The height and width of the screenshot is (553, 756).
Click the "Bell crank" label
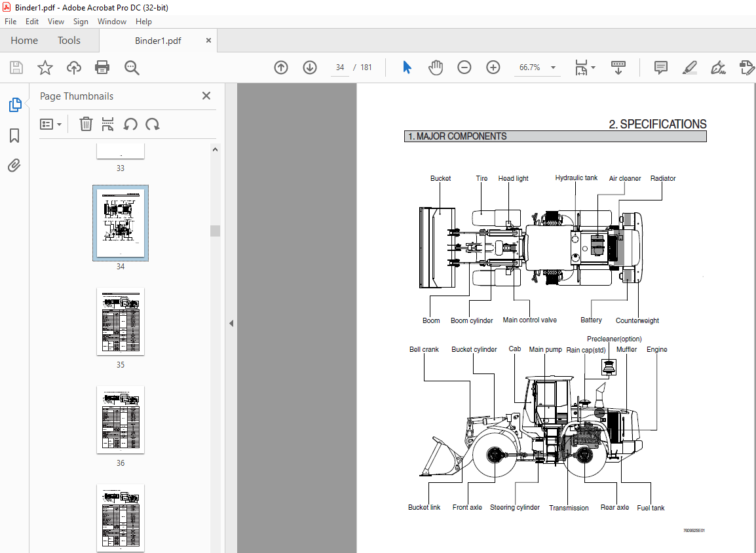[x=424, y=349]
